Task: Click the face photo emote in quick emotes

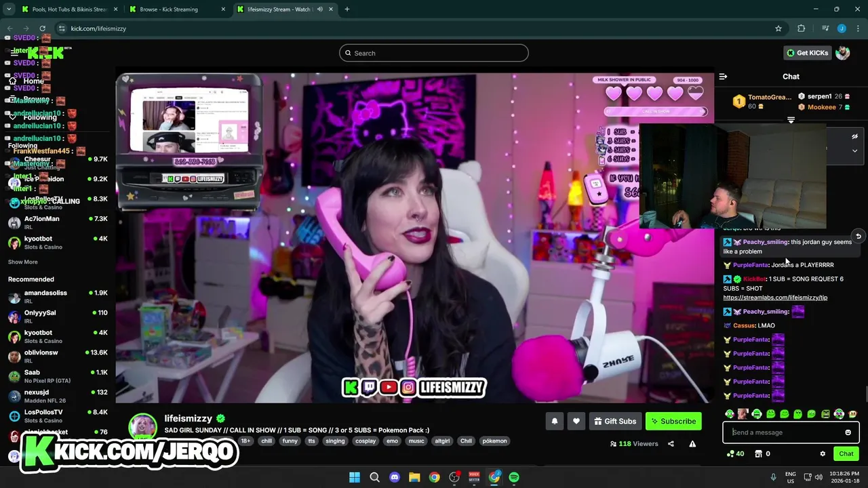Action: [x=743, y=413]
